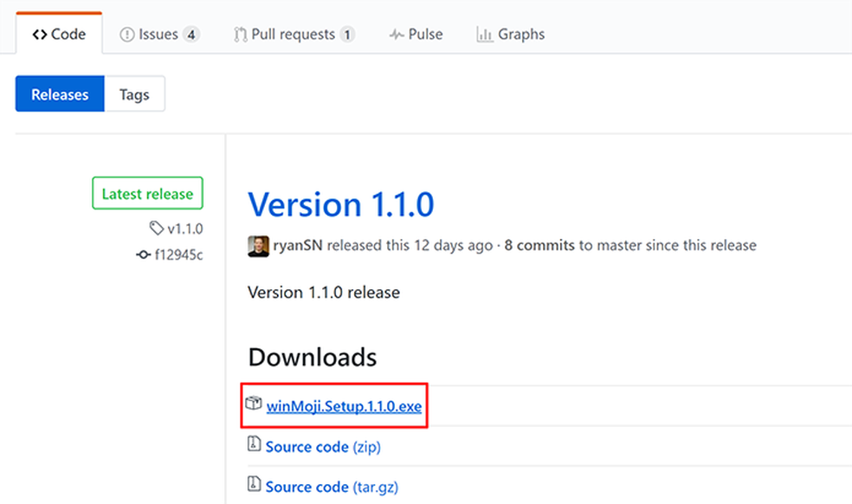
Task: Click the Issues count badge 4
Action: pyautogui.click(x=191, y=35)
